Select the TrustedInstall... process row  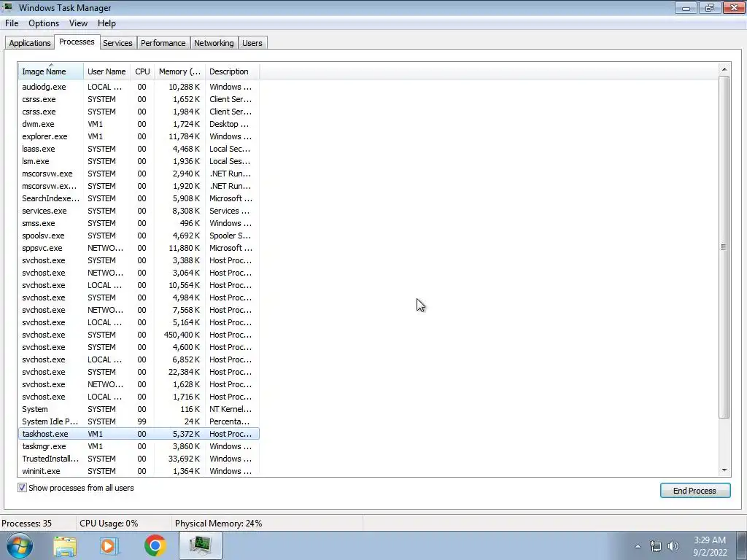click(x=139, y=459)
